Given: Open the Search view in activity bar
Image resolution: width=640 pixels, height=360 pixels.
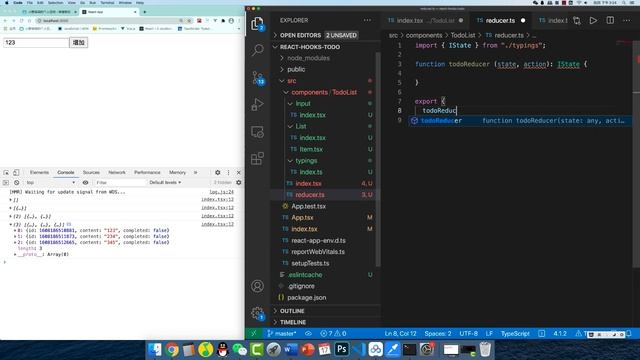Looking at the screenshot, I should (x=258, y=50).
